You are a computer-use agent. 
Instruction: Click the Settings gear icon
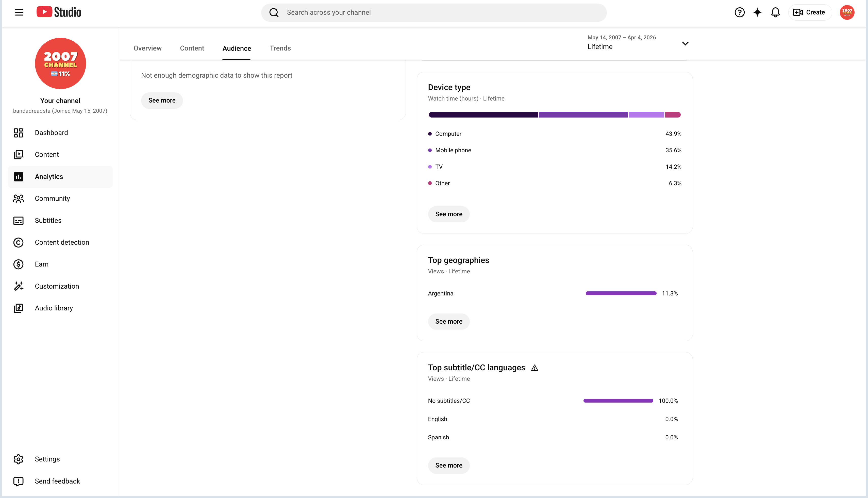pos(19,459)
